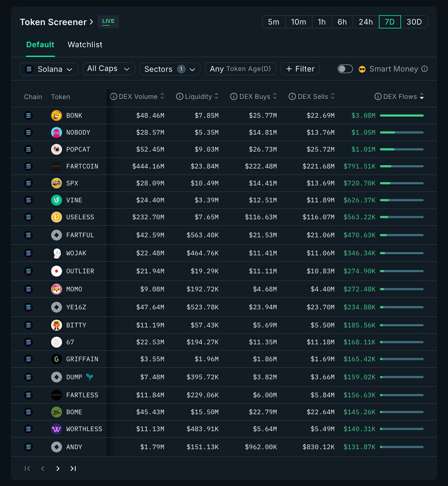Image resolution: width=448 pixels, height=486 pixels.
Task: Click the DEX Volume info icon
Action: point(113,96)
